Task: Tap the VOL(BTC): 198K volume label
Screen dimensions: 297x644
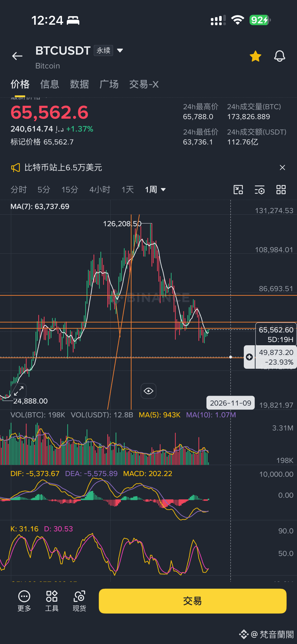Action: 38,415
